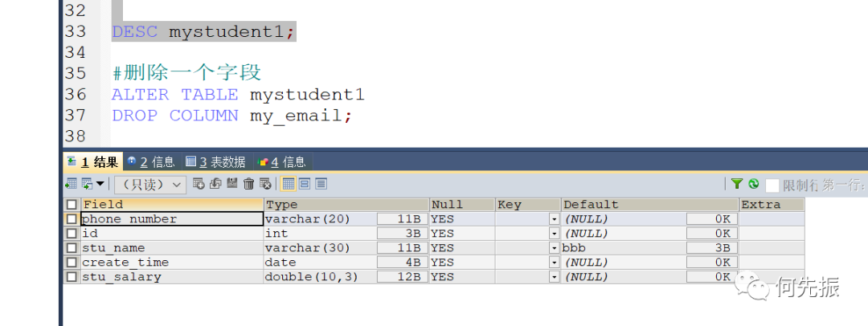This screenshot has width=868, height=326.
Task: Check the id row checkbox
Action: tap(72, 234)
